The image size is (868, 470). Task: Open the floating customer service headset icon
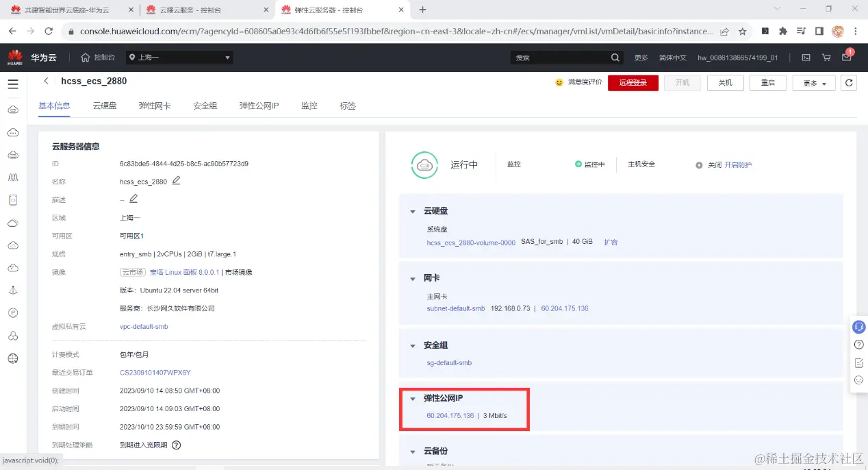[x=859, y=327]
